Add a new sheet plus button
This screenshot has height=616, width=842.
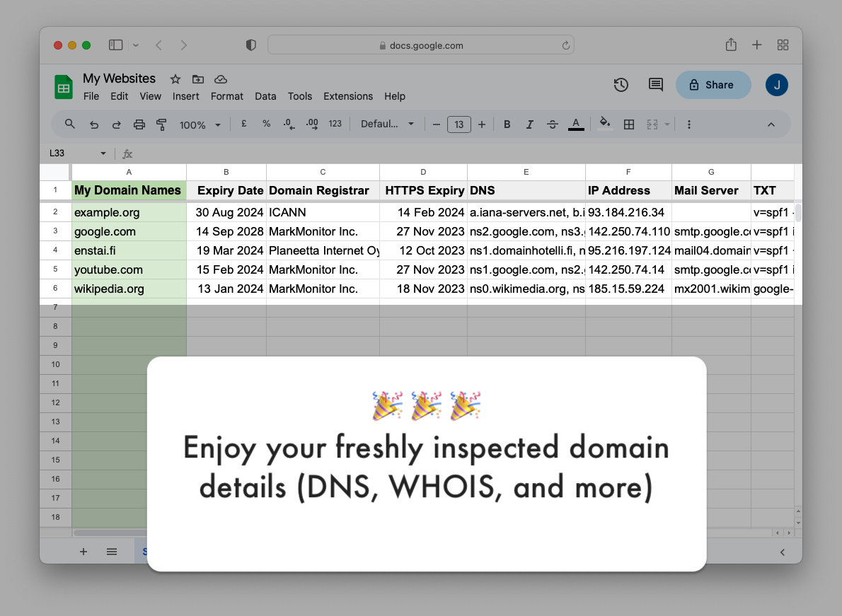pos(83,552)
